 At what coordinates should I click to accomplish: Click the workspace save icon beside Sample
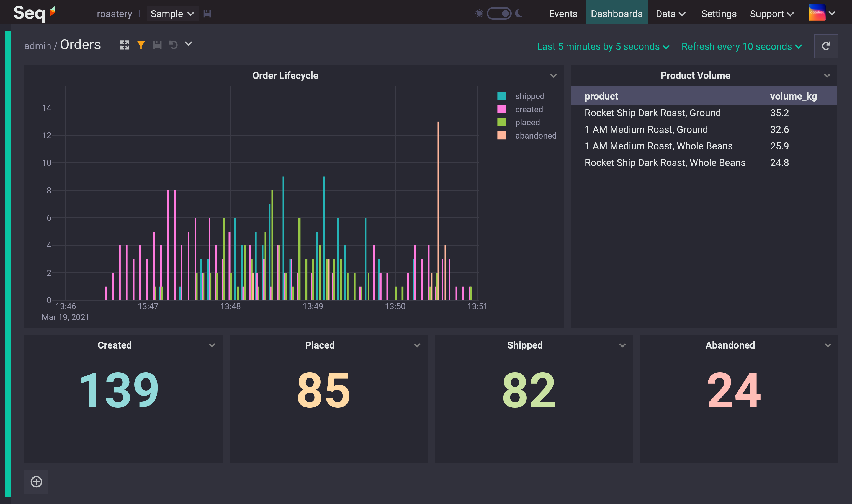[x=207, y=14]
